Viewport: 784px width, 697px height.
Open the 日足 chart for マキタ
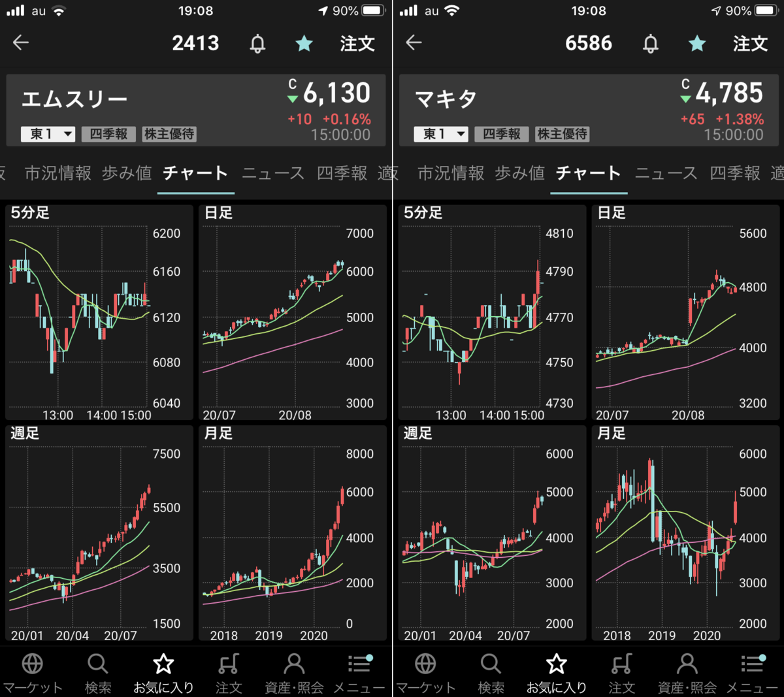(686, 312)
